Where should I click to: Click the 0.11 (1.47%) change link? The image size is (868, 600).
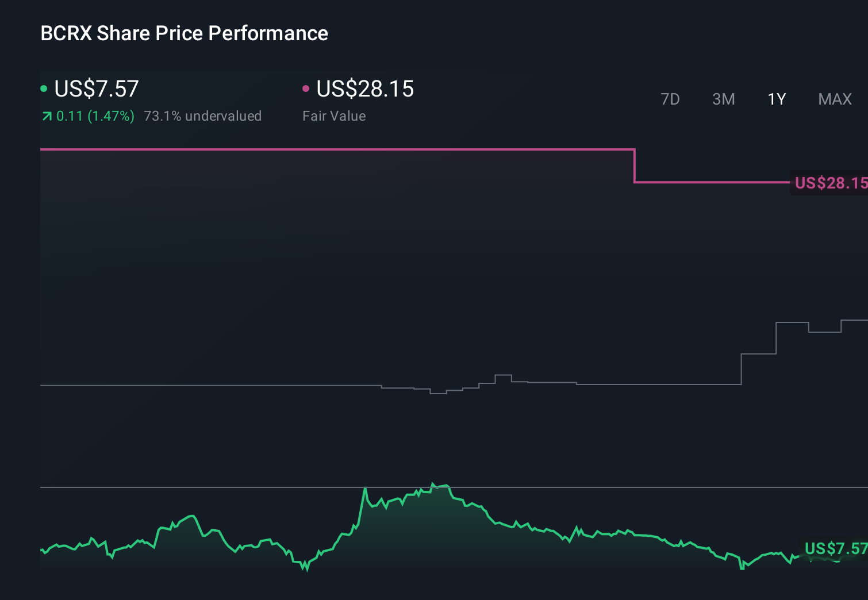pos(95,116)
